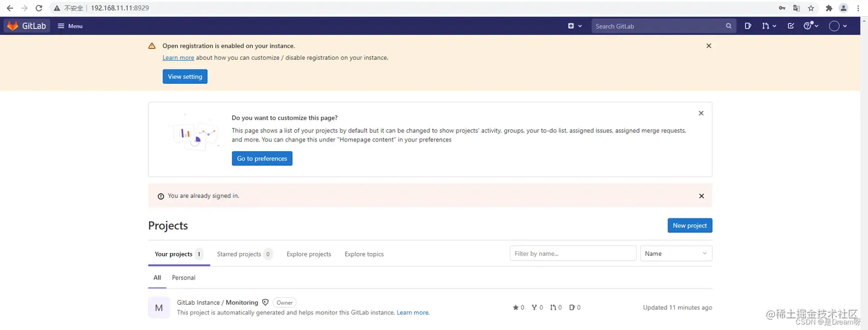Click the Owner role badge
The image size is (868, 330).
(285, 302)
